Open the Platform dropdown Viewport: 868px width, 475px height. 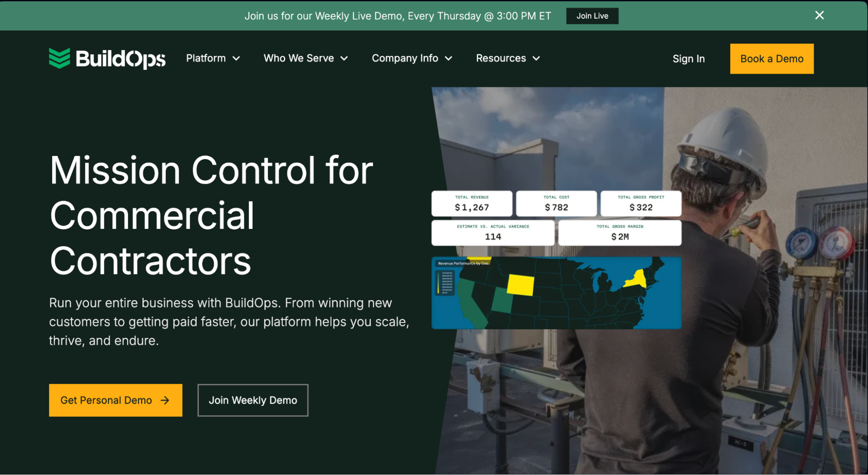(x=213, y=58)
